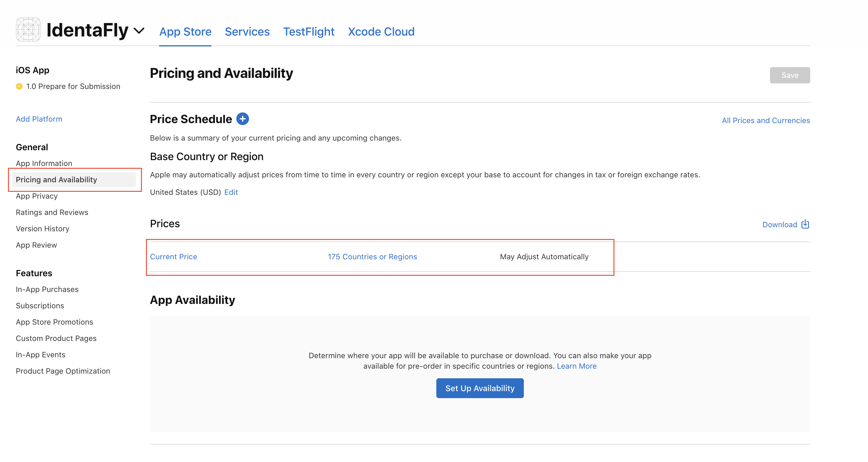Open 1.0 Prepare for Submission version
The height and width of the screenshot is (462, 868).
click(73, 87)
